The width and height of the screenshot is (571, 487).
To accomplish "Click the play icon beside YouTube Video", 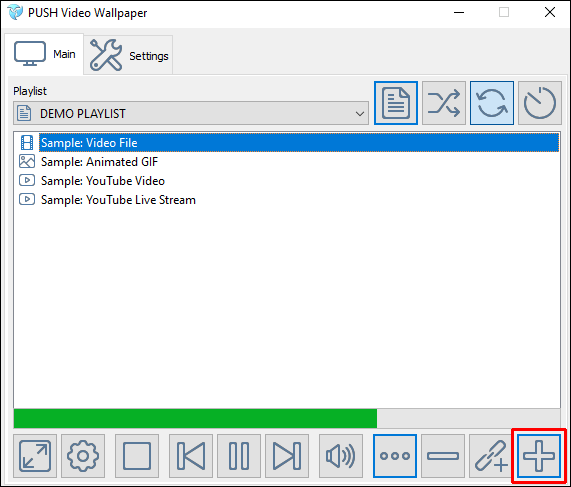I will point(27,180).
